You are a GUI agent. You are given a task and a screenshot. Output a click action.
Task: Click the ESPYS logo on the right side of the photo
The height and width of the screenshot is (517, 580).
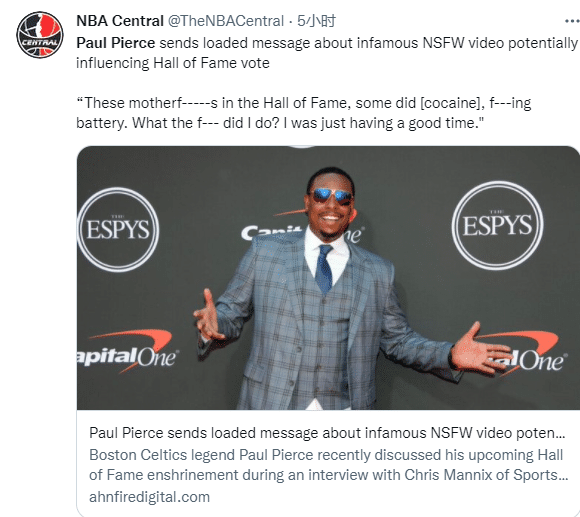click(x=498, y=225)
